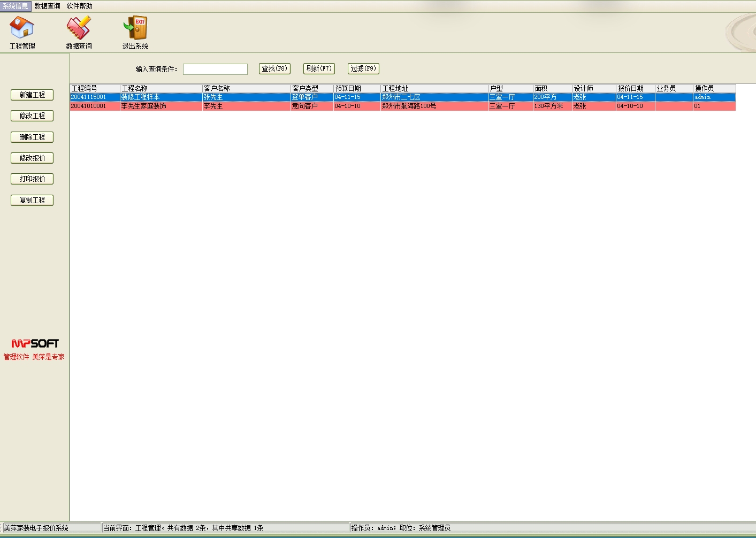This screenshot has height=538, width=756.
Task: Open the 工程管理 house icon
Action: [22, 28]
